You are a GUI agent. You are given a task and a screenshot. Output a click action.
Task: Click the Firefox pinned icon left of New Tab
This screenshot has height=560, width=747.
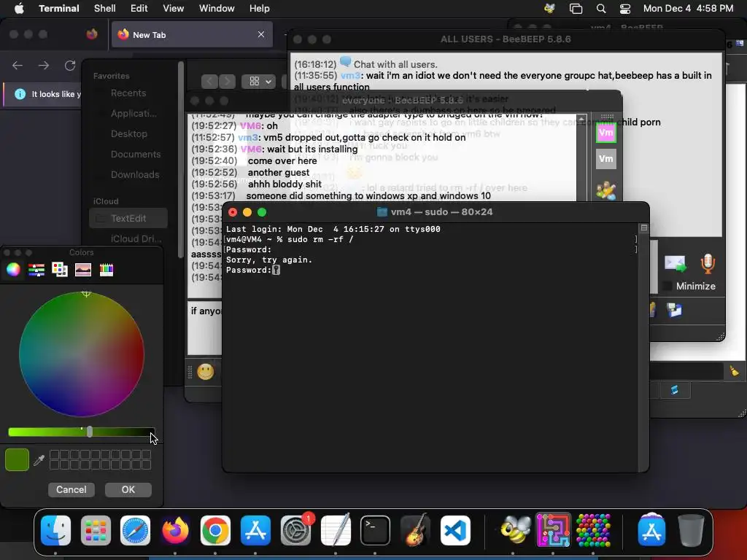point(92,34)
